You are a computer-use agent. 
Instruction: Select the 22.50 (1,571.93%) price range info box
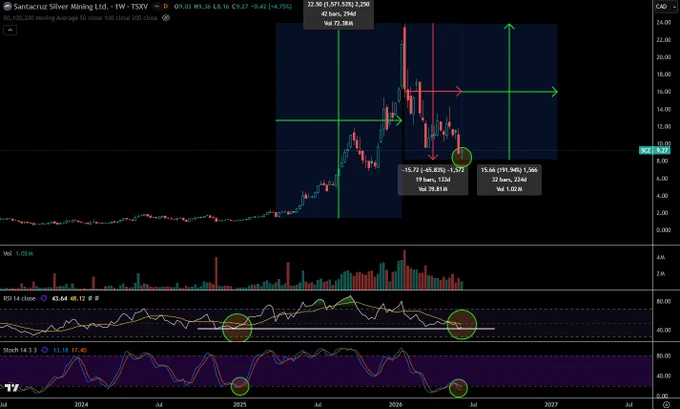click(338, 14)
